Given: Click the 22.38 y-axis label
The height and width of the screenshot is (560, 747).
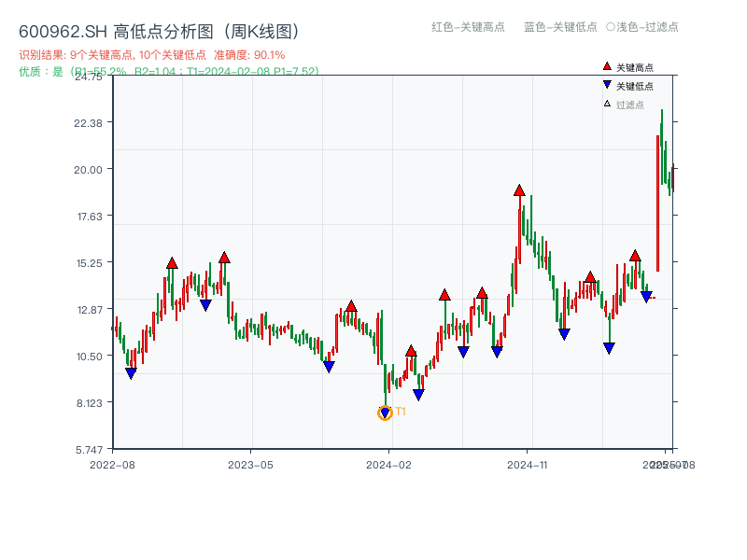Looking at the screenshot, I should 88,123.
